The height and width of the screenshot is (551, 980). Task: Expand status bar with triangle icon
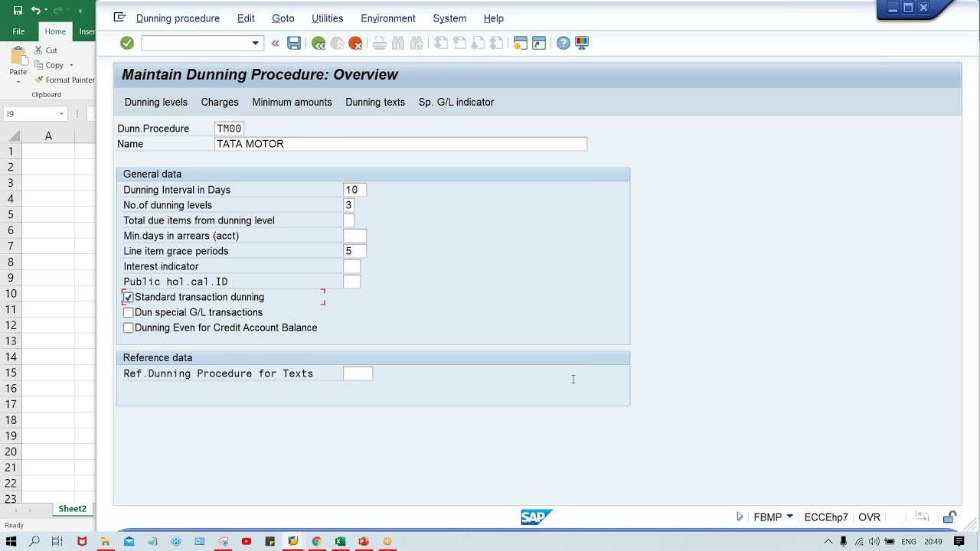coord(740,517)
